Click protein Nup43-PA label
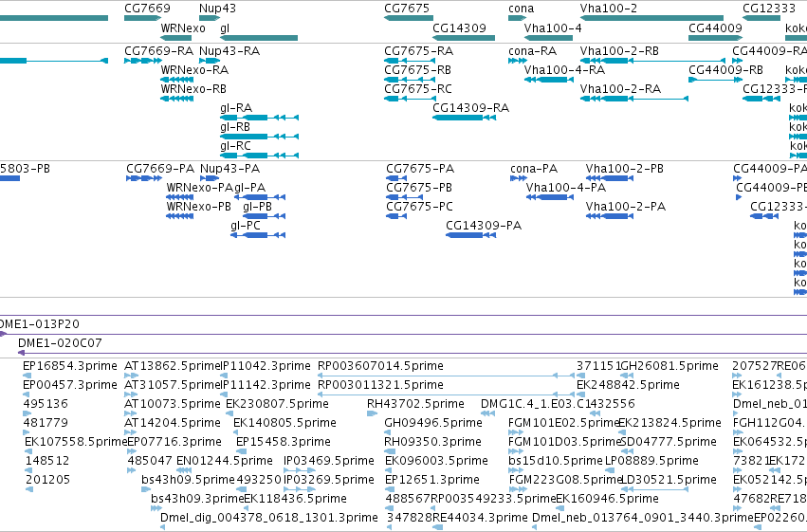Viewport: 807px width, 532px height. pos(230,169)
